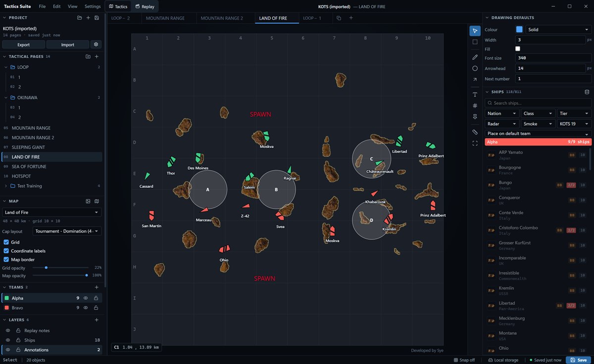Viewport: 594px width, 364px height.
Task: Open the File menu
Action: pos(42,6)
